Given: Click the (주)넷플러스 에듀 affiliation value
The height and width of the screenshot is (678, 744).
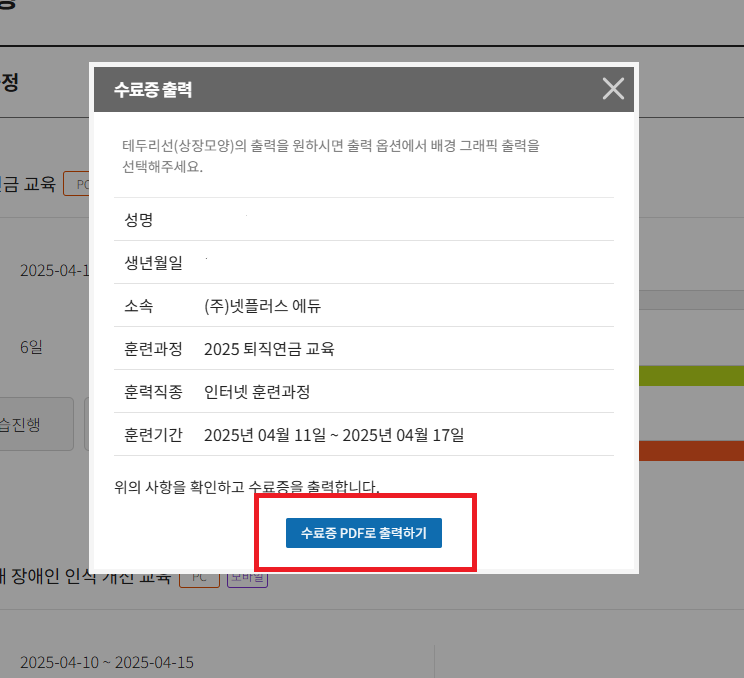Looking at the screenshot, I should tap(262, 306).
